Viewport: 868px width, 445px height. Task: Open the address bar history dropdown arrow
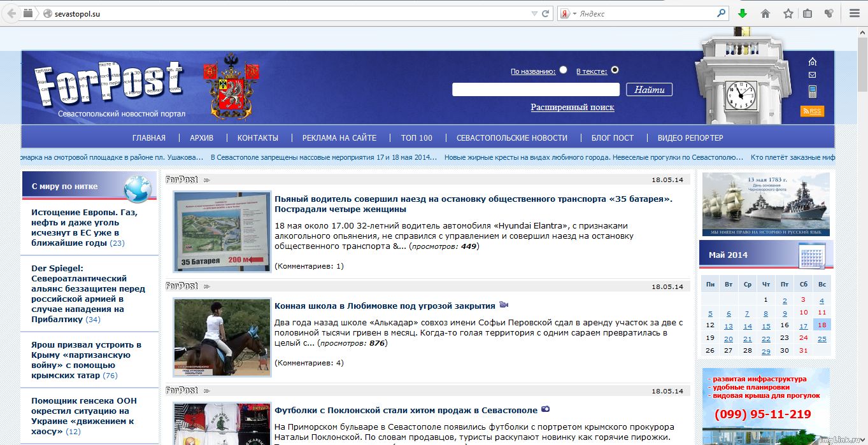pos(534,13)
